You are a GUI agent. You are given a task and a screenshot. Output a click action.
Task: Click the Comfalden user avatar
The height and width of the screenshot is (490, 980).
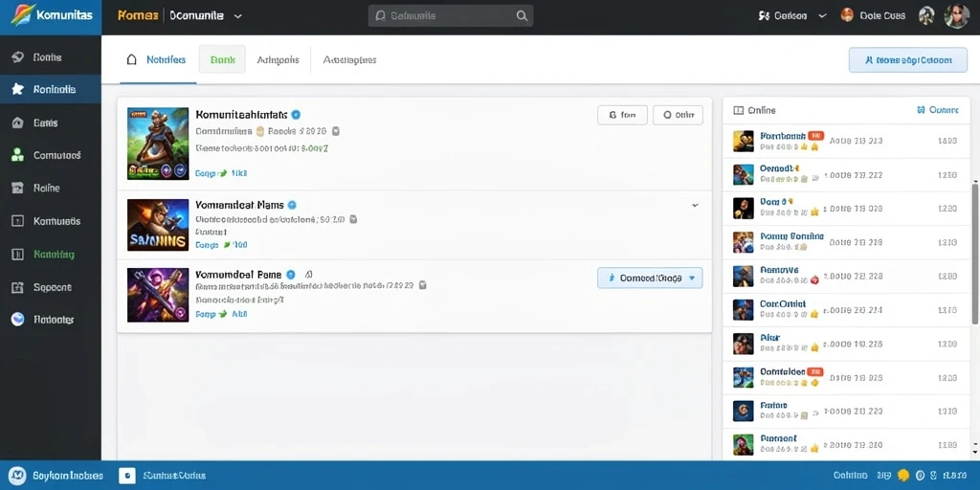point(743,377)
